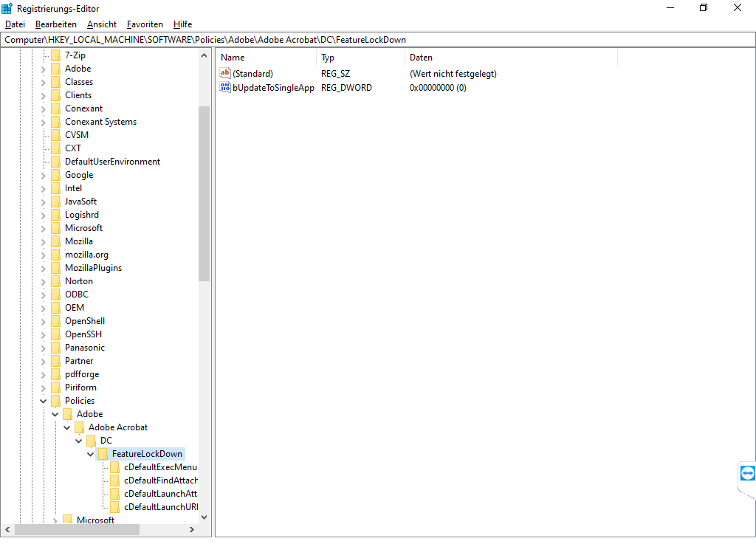756x558 pixels.
Task: Open the Bearbeiten menu
Action: tap(55, 24)
